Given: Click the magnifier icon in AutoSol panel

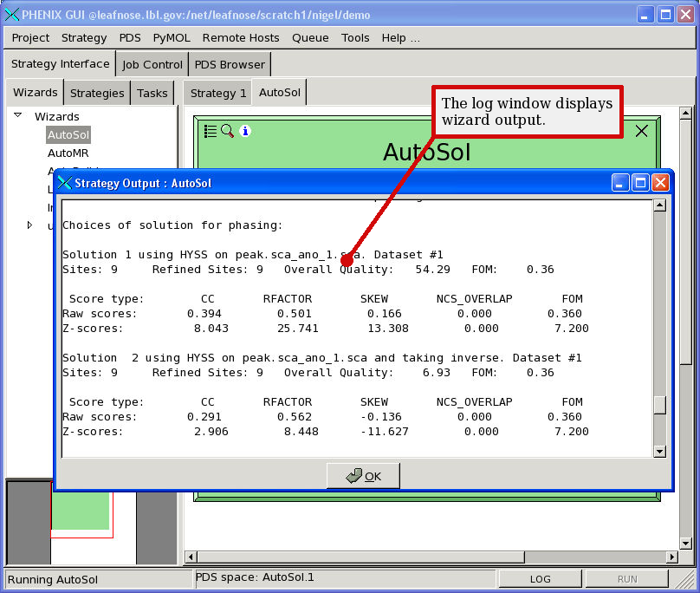Looking at the screenshot, I should coord(227,131).
